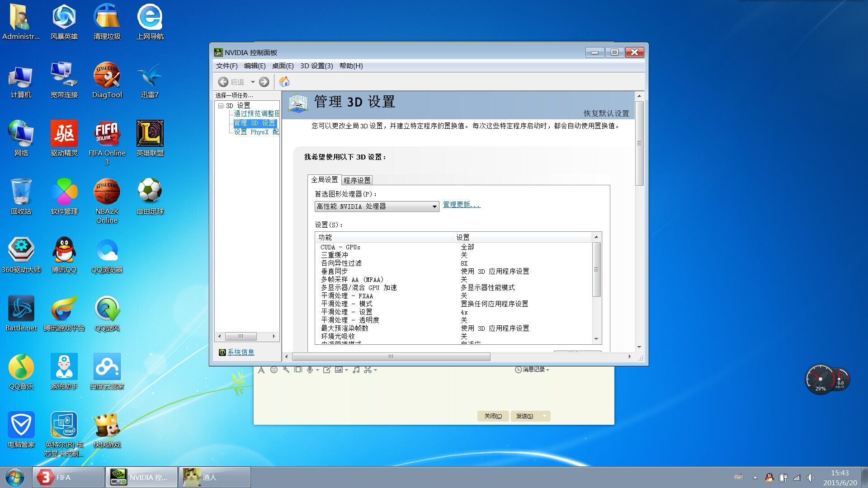Open emoji picker in QQ chat
This screenshot has width=868, height=488.
pyautogui.click(x=274, y=370)
